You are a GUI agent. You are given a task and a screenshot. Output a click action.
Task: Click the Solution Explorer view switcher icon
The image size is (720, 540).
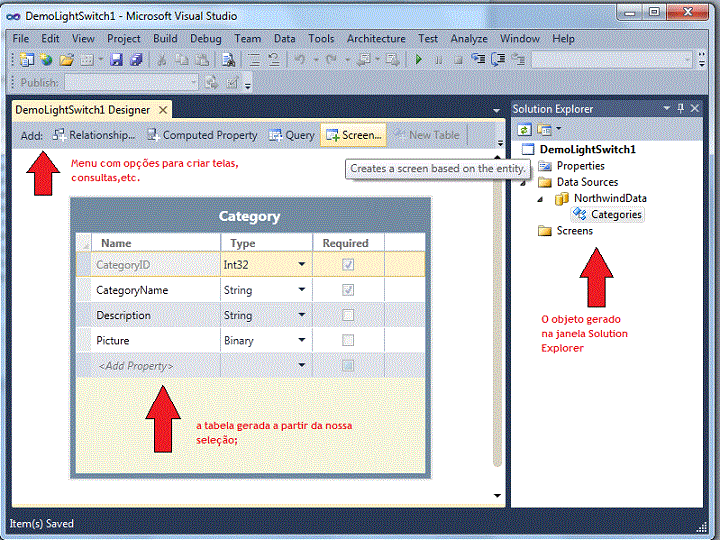[544, 130]
